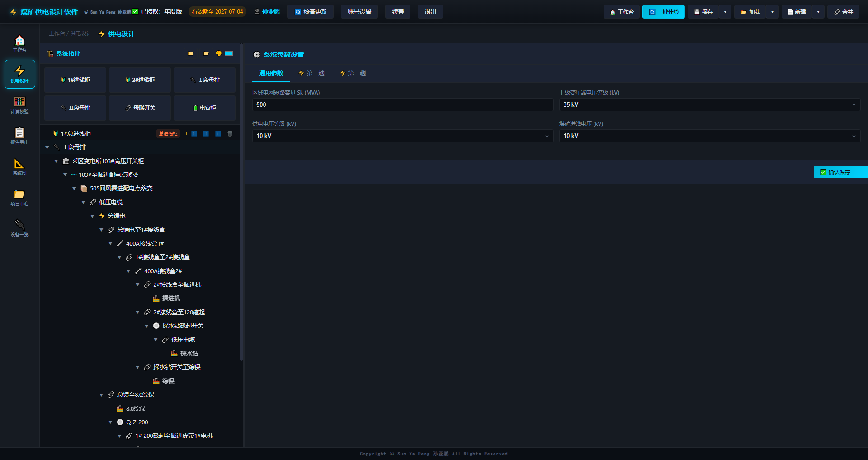
Task: Open 计算校验 abacus sidebar icon
Action: [19, 105]
